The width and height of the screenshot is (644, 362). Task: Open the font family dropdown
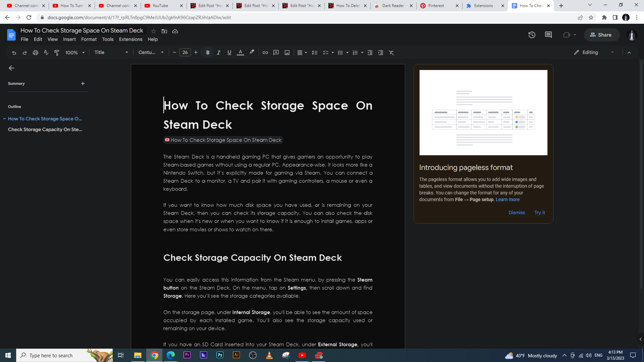click(x=151, y=52)
